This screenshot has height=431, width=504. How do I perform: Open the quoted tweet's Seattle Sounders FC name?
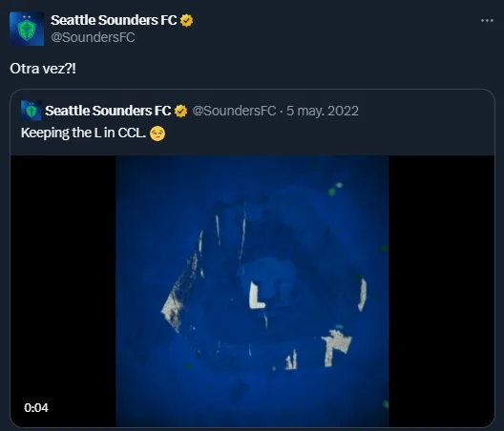coord(108,111)
